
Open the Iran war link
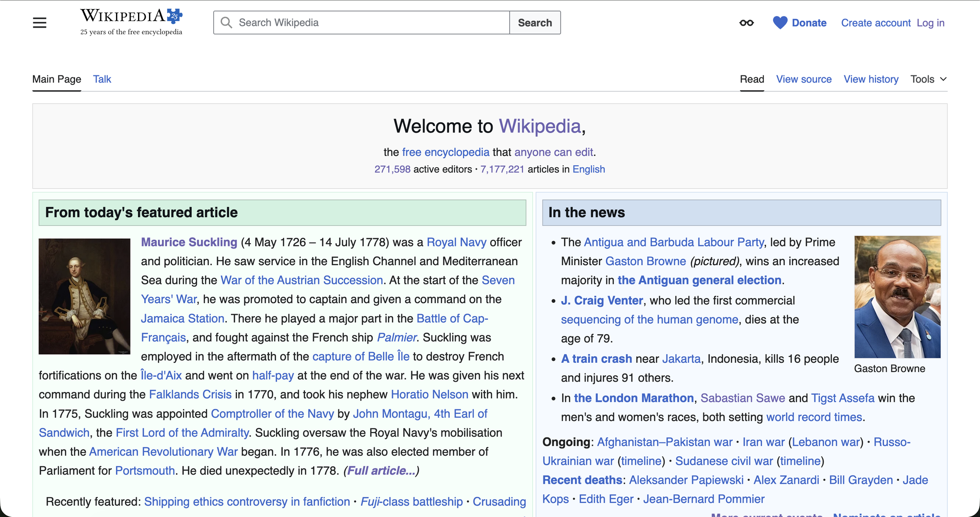763,442
